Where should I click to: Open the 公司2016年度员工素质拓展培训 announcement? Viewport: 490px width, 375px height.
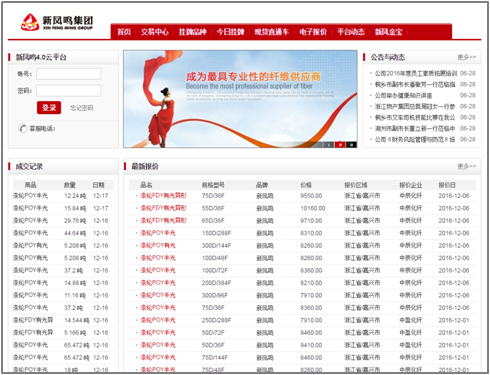(x=416, y=73)
